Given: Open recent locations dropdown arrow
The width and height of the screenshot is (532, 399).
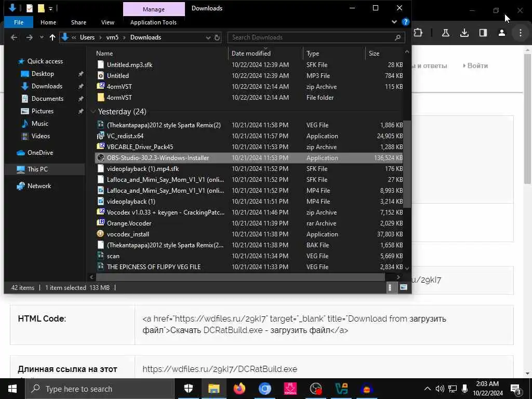Looking at the screenshot, I should 42,37.
